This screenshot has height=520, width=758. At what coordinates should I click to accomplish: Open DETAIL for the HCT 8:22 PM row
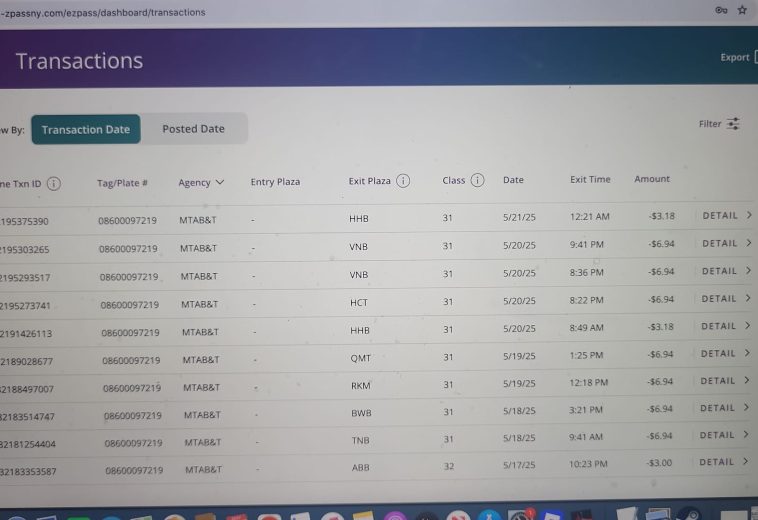(725, 298)
